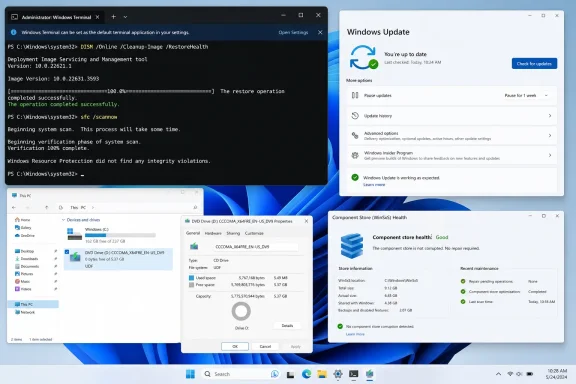Dismiss the Terminal default-app info bar
This screenshot has height=384, width=576.
click(320, 32)
